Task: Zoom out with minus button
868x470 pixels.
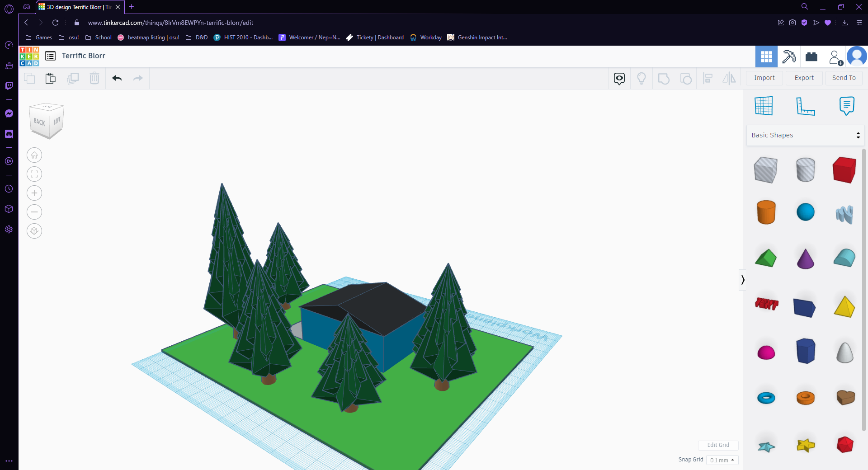Action: click(x=34, y=212)
